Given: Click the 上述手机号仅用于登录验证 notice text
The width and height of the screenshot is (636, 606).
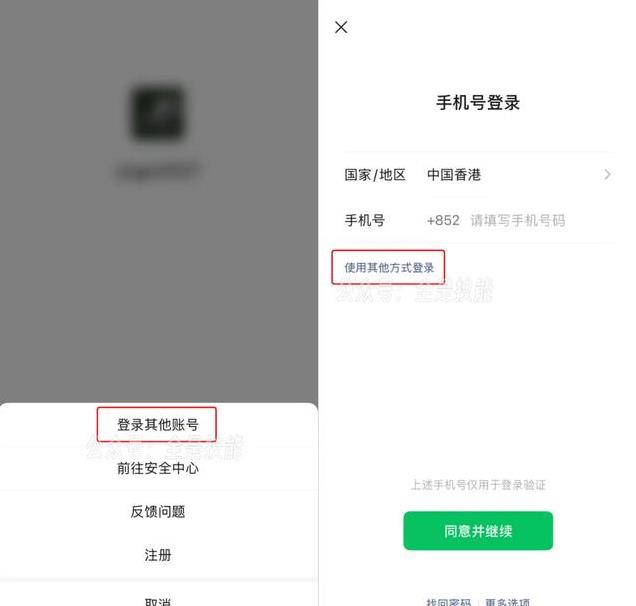Looking at the screenshot, I should tap(478, 485).
